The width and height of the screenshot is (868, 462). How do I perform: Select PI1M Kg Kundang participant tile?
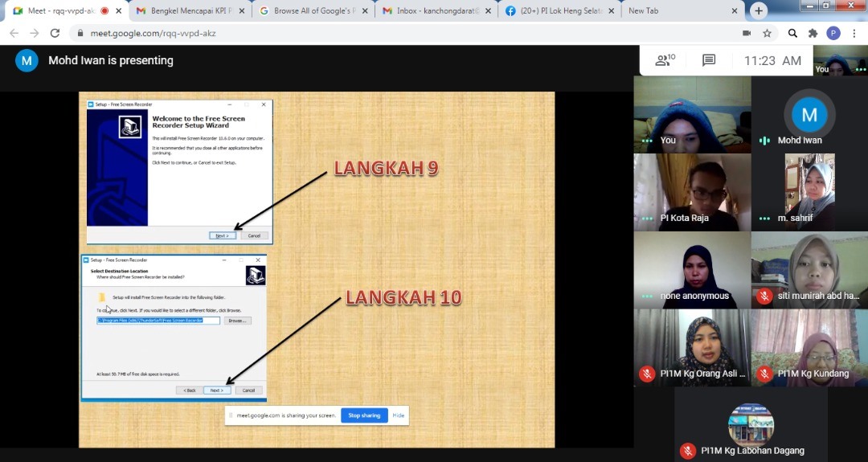tap(809, 348)
